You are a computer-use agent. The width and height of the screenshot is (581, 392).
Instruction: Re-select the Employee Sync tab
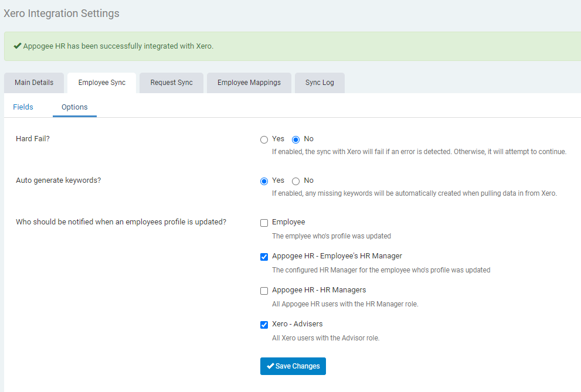(x=101, y=83)
